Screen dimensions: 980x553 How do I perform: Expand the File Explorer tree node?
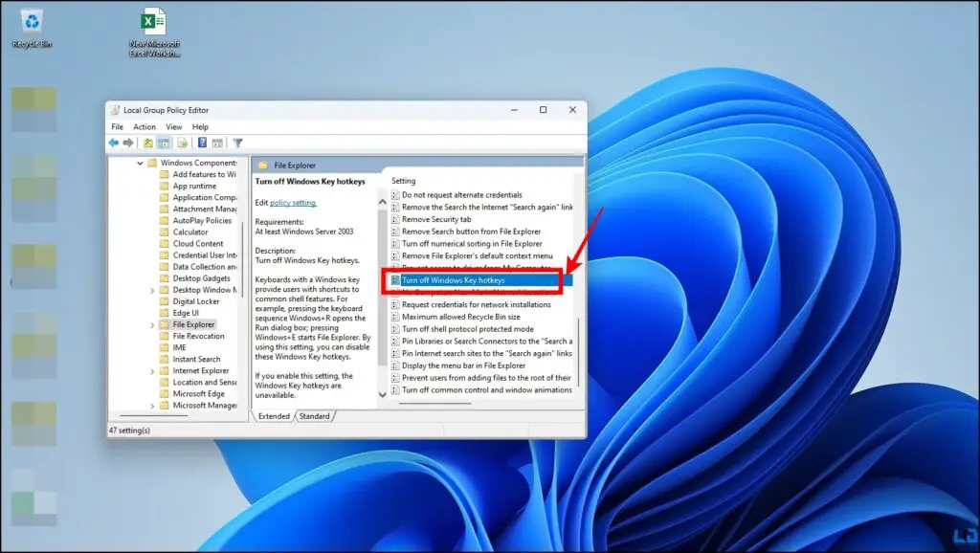(x=152, y=325)
